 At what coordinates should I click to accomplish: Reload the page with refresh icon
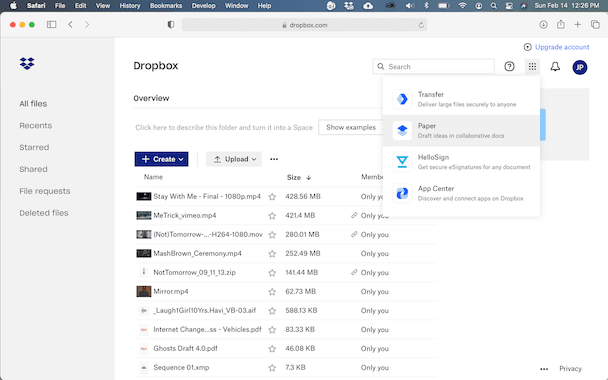pos(421,25)
